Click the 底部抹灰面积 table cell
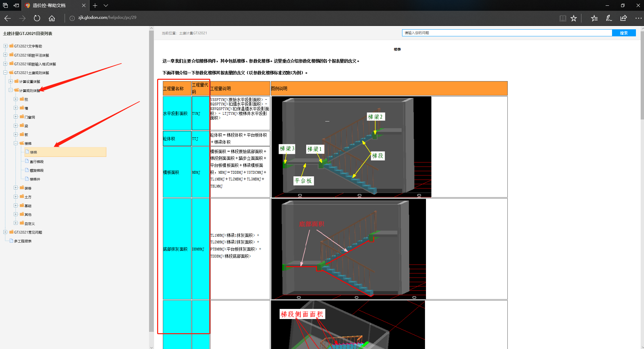 [x=177, y=249]
